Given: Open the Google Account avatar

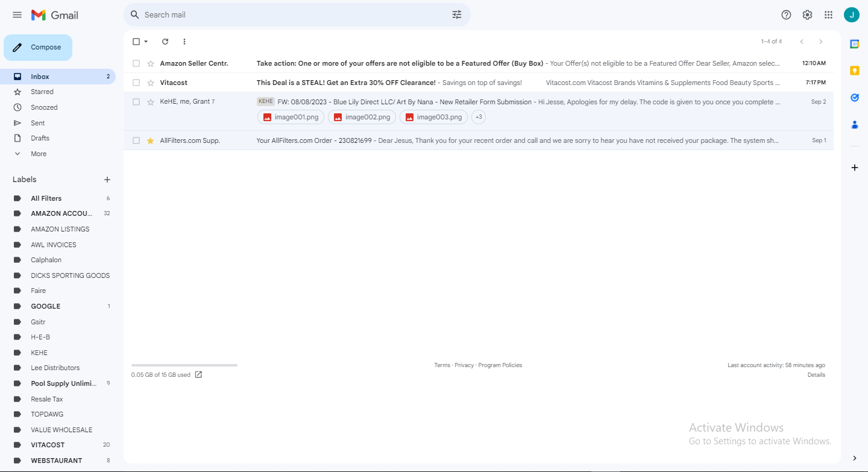Looking at the screenshot, I should (852, 15).
